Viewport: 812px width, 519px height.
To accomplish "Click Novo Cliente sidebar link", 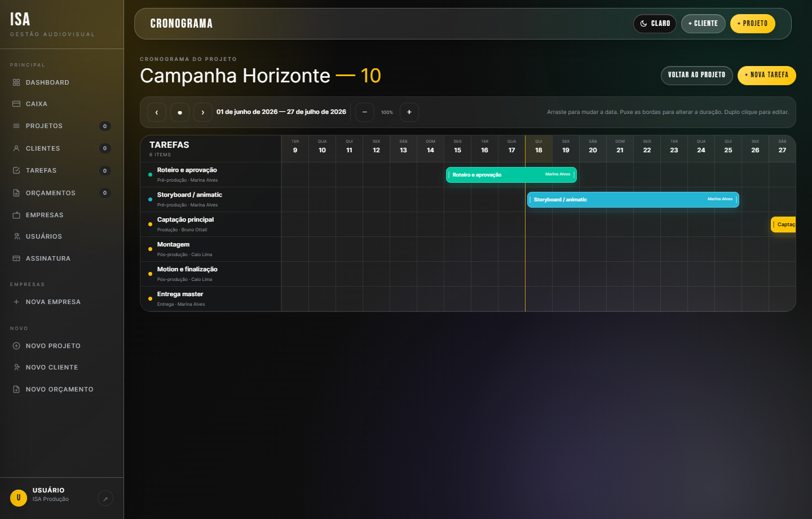I will point(61,367).
